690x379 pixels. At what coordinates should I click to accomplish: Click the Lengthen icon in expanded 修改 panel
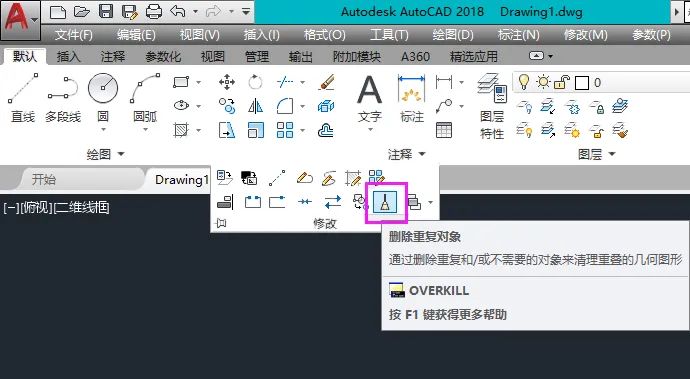(x=277, y=178)
